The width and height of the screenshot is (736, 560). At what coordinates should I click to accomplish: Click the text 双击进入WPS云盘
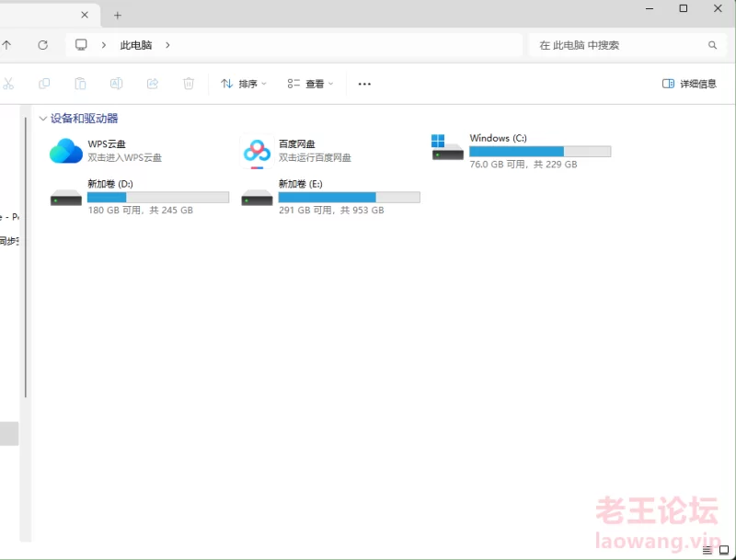[x=125, y=157]
